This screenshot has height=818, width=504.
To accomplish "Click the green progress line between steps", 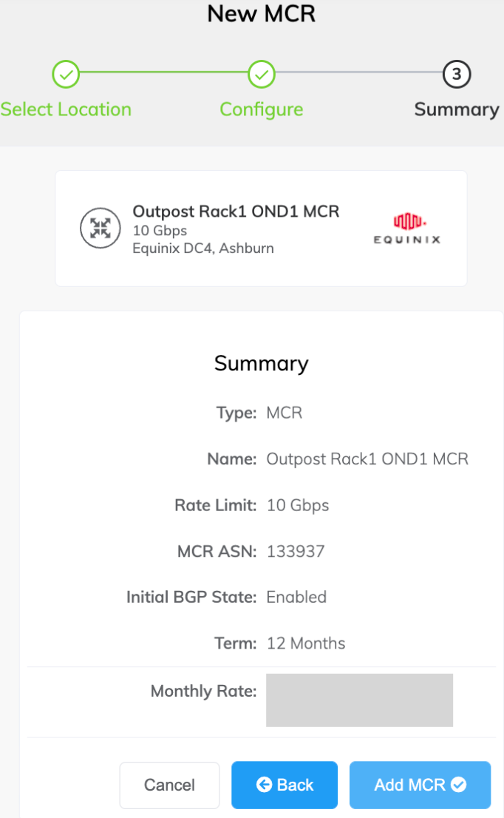I will (x=163, y=73).
